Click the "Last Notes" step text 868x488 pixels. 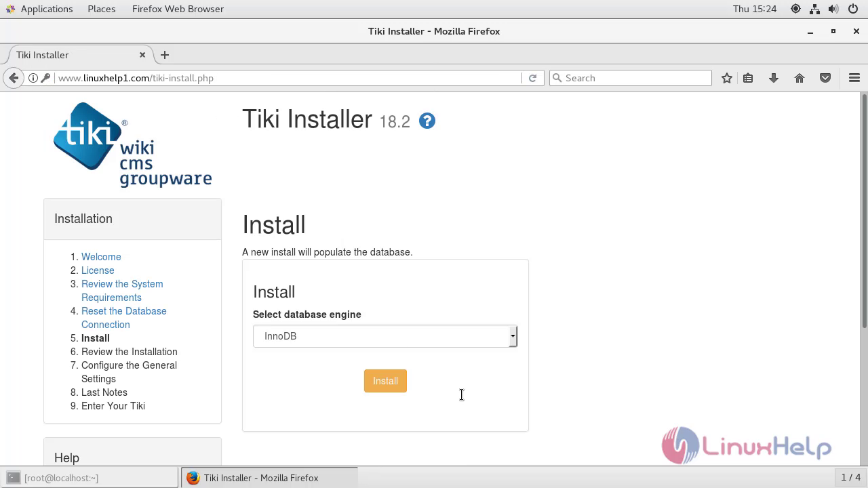pyautogui.click(x=104, y=392)
